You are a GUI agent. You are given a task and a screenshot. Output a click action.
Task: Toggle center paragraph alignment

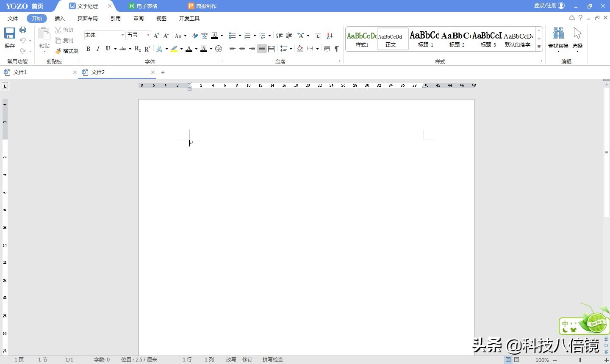click(241, 49)
